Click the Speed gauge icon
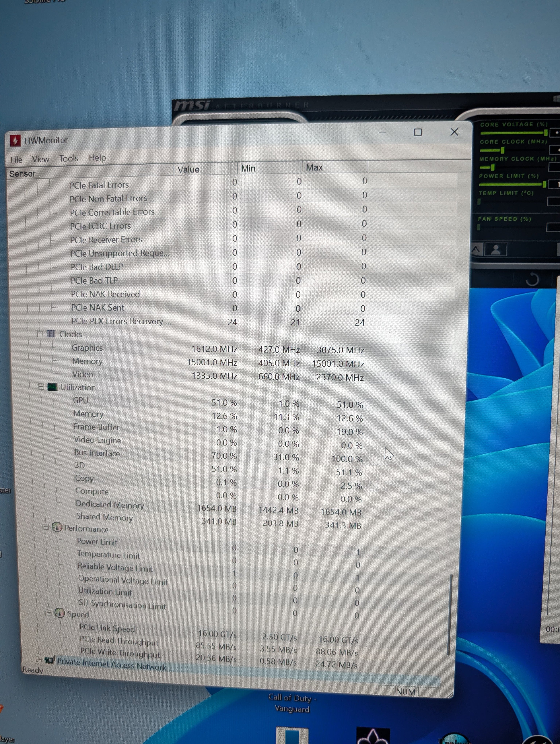The image size is (560, 744). point(60,613)
